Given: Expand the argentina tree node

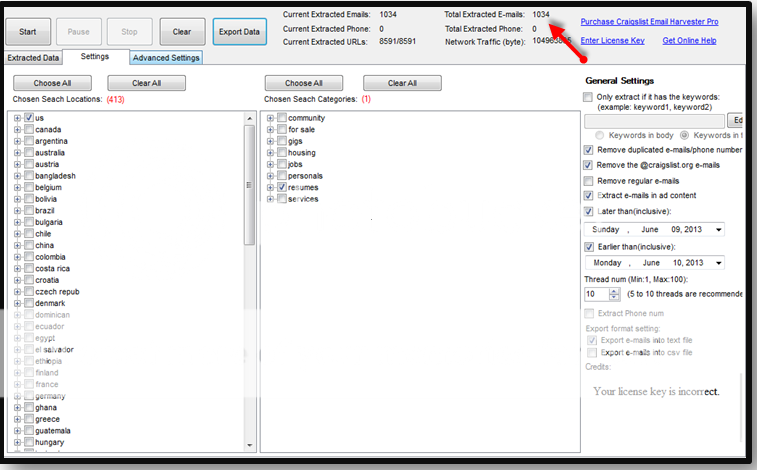Looking at the screenshot, I should pos(17,141).
